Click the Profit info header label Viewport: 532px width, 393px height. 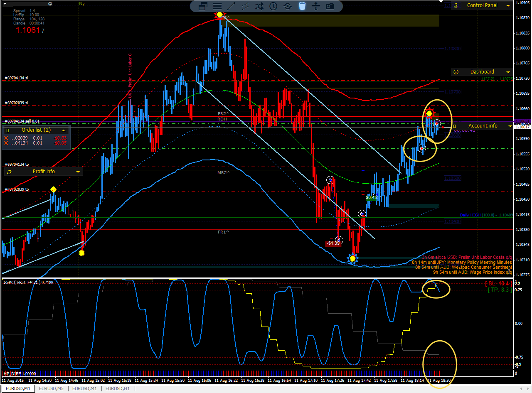44,172
